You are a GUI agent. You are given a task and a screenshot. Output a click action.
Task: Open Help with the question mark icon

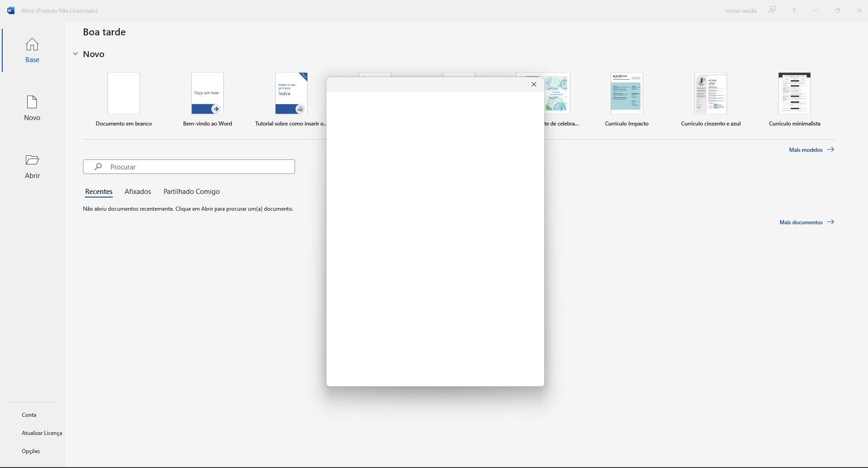click(x=794, y=10)
